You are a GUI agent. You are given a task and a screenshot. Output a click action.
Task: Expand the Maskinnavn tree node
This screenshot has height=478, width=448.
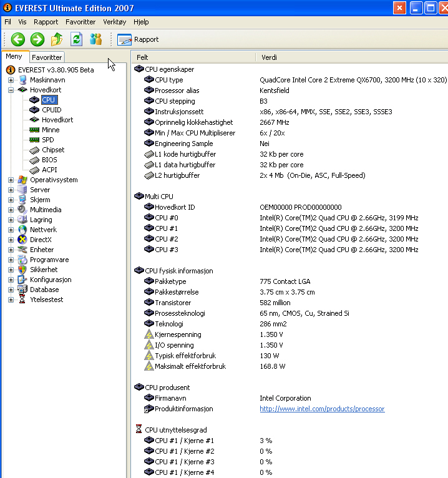pos(11,80)
